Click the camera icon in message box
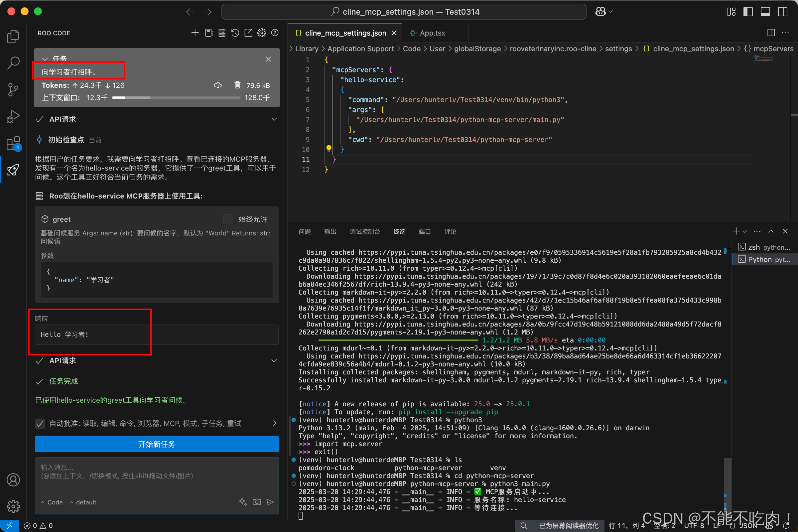Image resolution: width=798 pixels, height=532 pixels. (257, 502)
